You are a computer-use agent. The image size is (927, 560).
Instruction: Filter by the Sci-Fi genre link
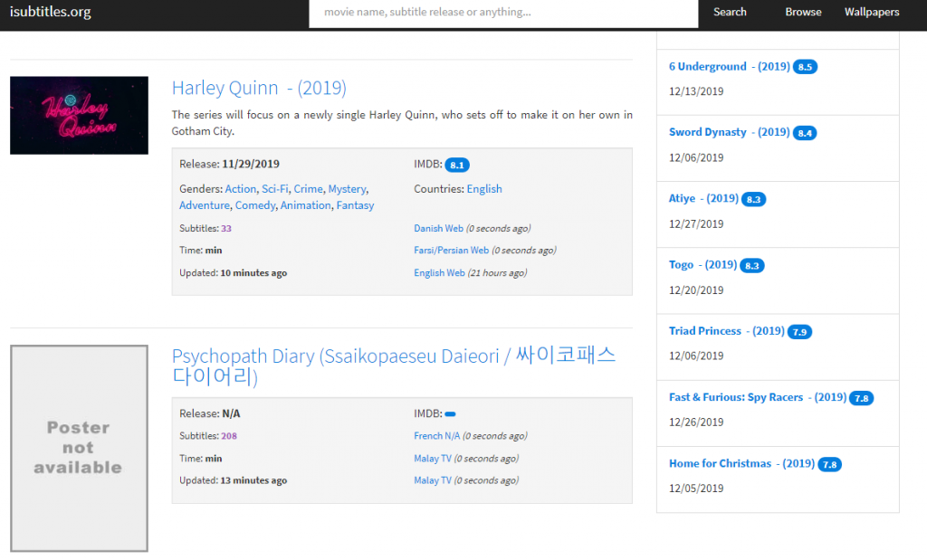274,189
